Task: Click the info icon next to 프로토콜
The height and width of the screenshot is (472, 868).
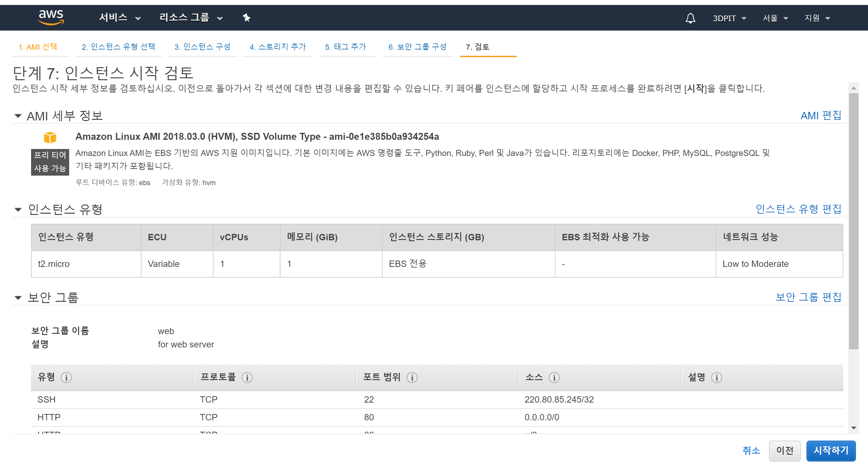Action: (247, 378)
